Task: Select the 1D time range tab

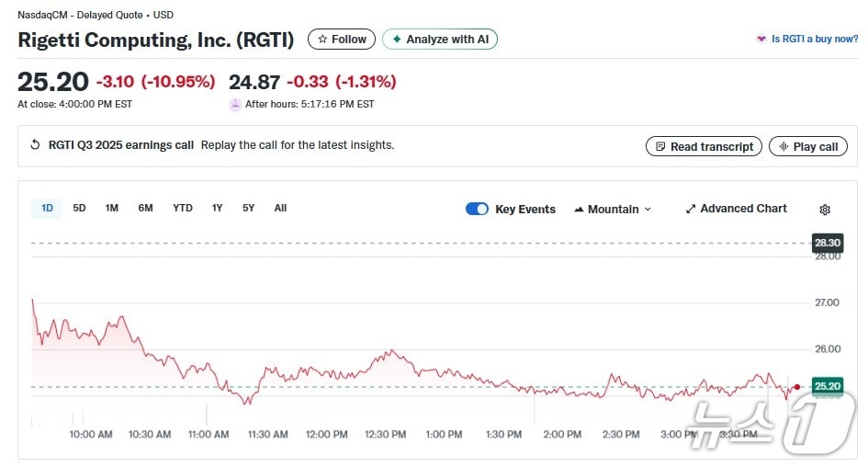Action: pos(47,208)
